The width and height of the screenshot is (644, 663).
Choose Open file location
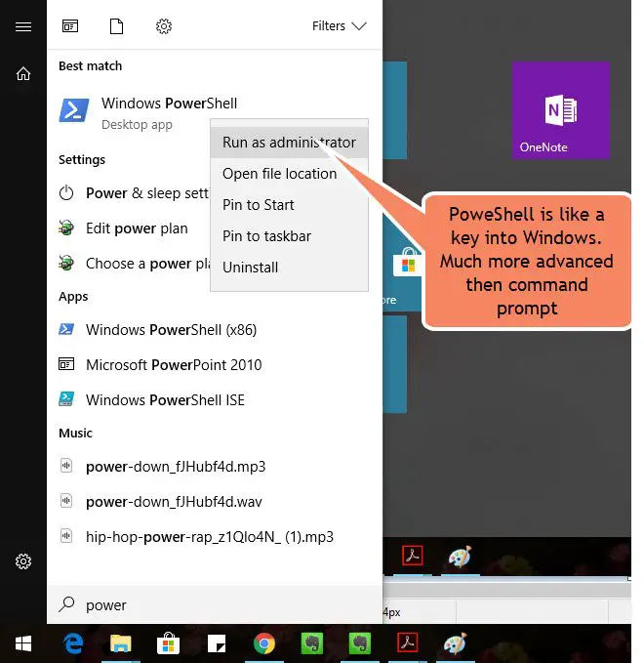(x=289, y=174)
